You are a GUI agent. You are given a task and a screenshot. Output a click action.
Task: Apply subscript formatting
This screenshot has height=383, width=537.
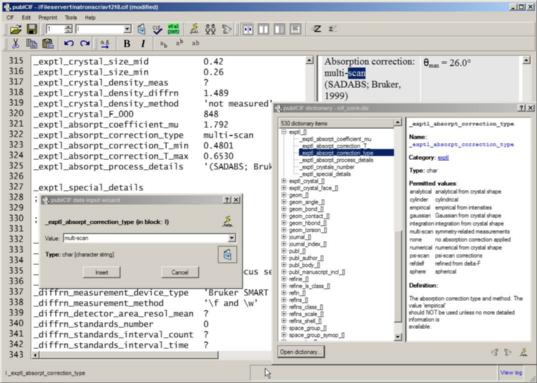coord(164,44)
